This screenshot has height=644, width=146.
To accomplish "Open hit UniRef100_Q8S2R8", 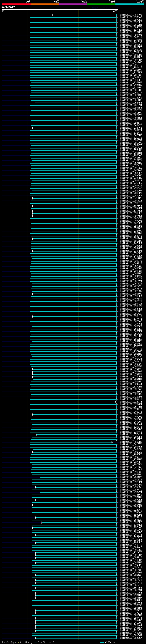I will tap(131, 25).
